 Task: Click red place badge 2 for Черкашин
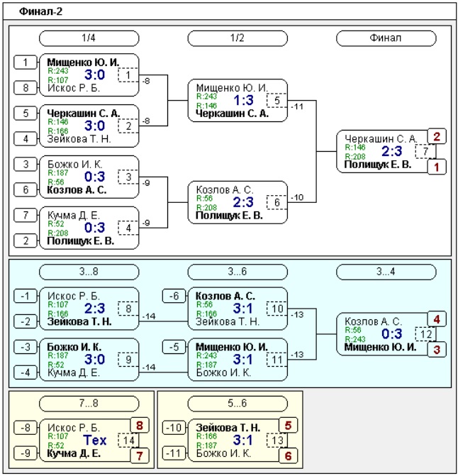437,137
